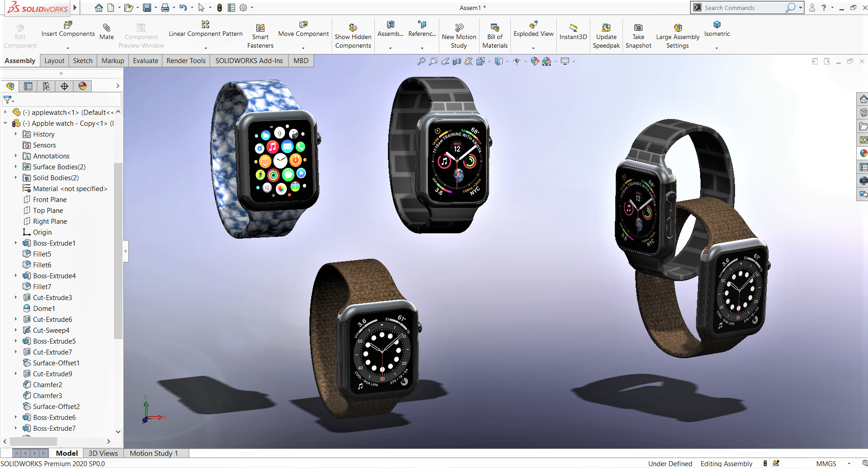Viewport: 868px width, 468px height.
Task: Open the DisplayManager tab icon
Action: pos(83,86)
